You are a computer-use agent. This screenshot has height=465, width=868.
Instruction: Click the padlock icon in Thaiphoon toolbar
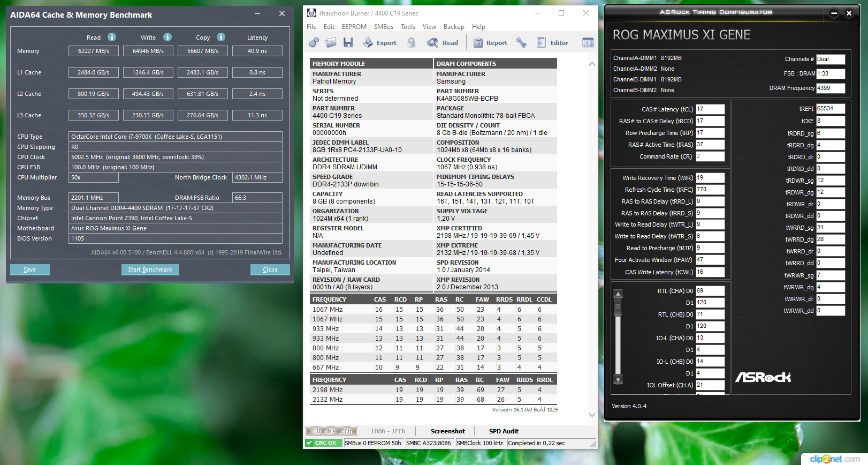[411, 42]
